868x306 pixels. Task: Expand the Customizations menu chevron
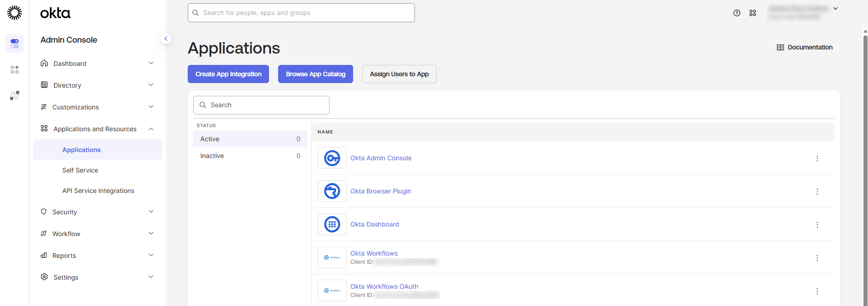tap(151, 107)
